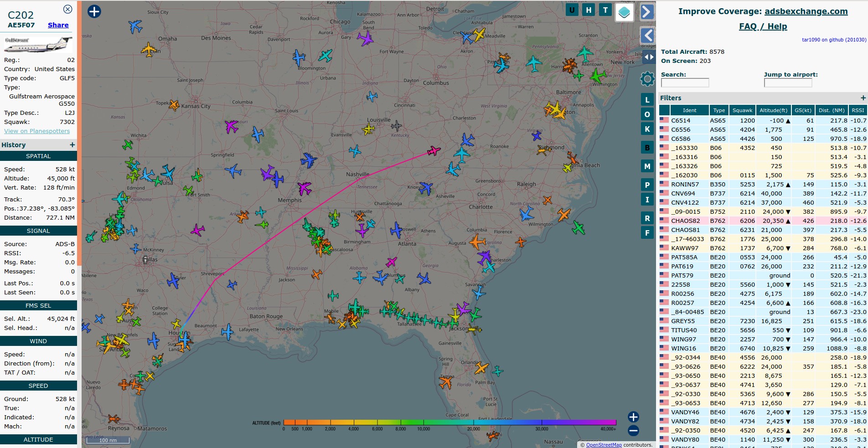Click the sidebar width split-arrows button
Screen dimensions: 868x448
click(649, 57)
